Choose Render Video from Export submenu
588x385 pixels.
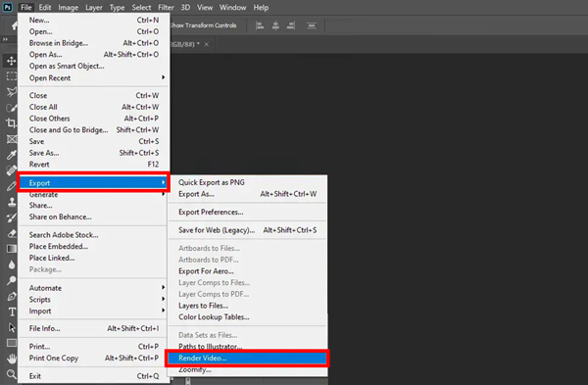(x=247, y=358)
